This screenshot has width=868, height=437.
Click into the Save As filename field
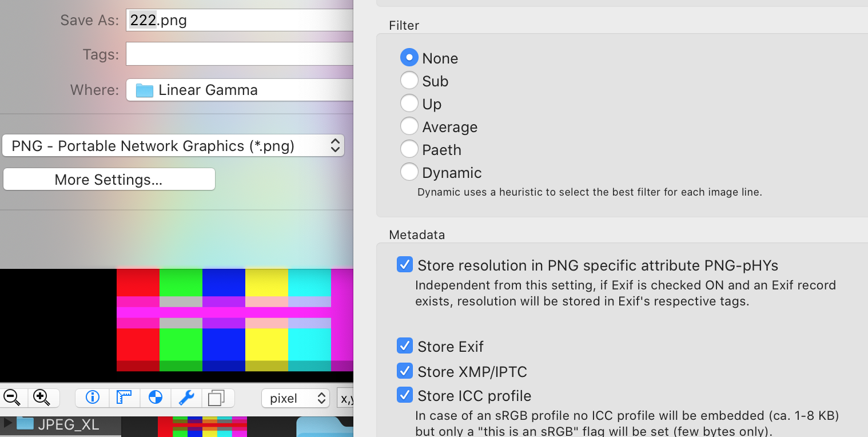(x=240, y=21)
